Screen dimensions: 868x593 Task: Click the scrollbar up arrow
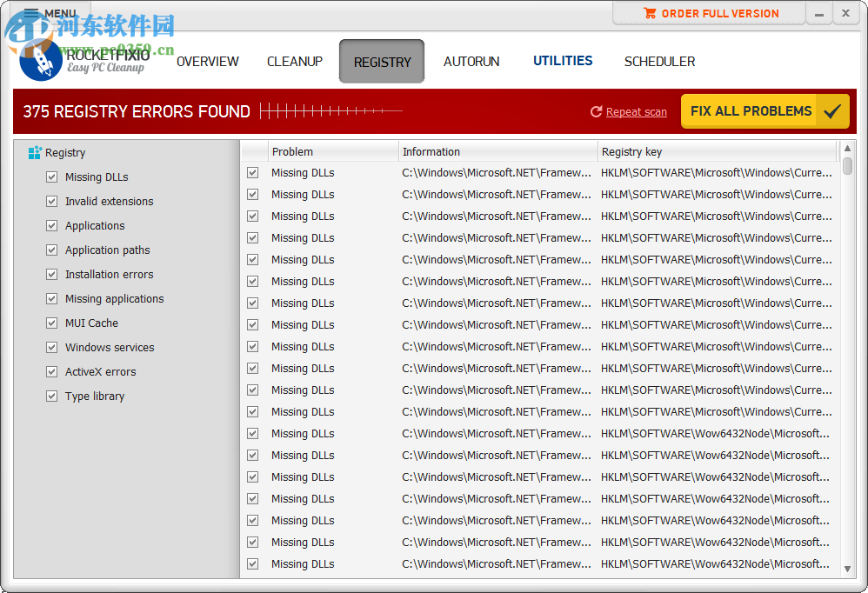(x=847, y=148)
